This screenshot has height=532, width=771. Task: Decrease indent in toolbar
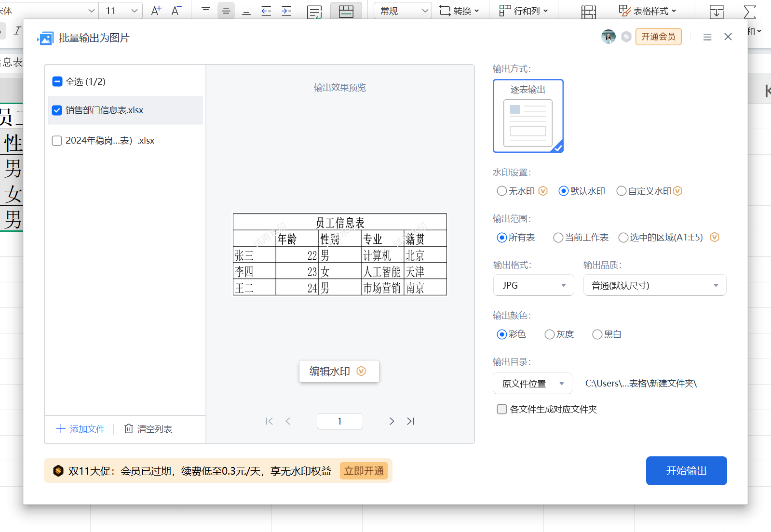point(266,11)
